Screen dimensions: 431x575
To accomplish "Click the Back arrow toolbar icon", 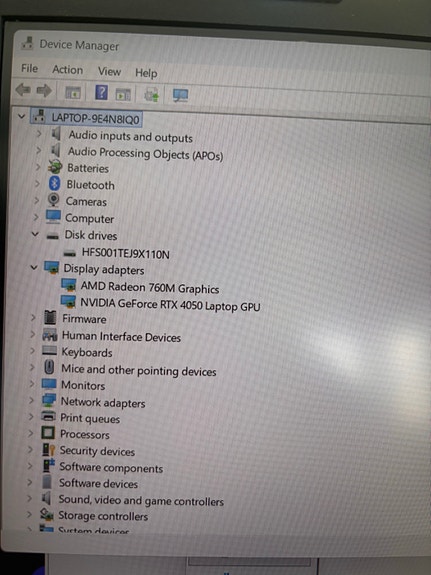I will [x=23, y=89].
